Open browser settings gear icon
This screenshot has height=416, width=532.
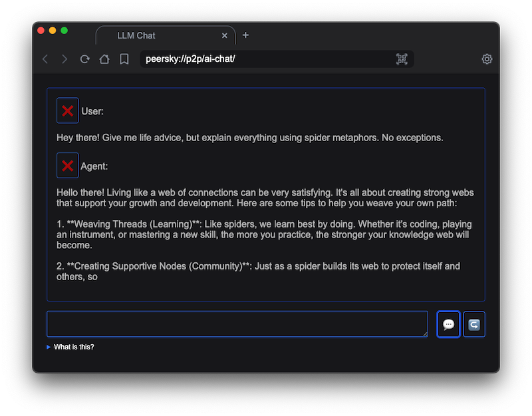click(x=487, y=59)
